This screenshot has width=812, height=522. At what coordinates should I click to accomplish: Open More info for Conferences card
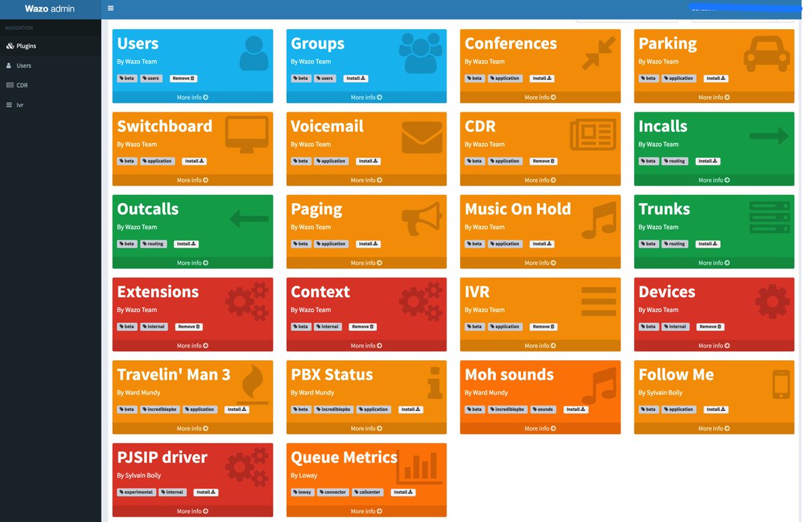(541, 97)
